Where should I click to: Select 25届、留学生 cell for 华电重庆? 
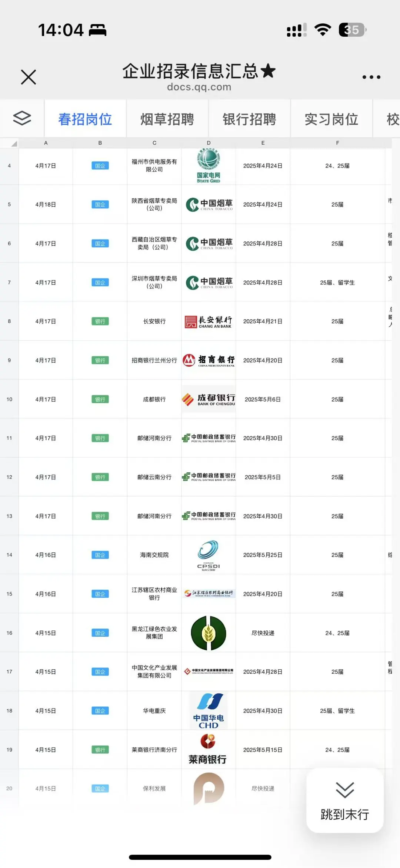(337, 711)
